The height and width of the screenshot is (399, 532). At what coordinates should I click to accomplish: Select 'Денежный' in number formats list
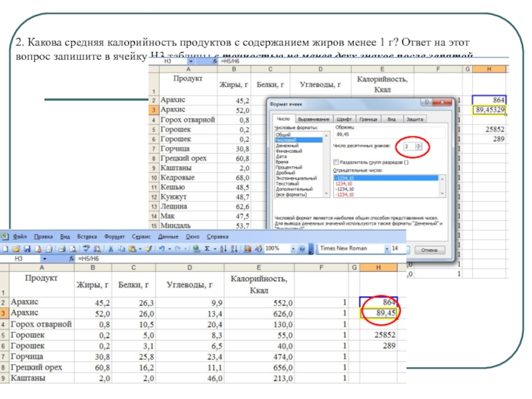[x=287, y=146]
